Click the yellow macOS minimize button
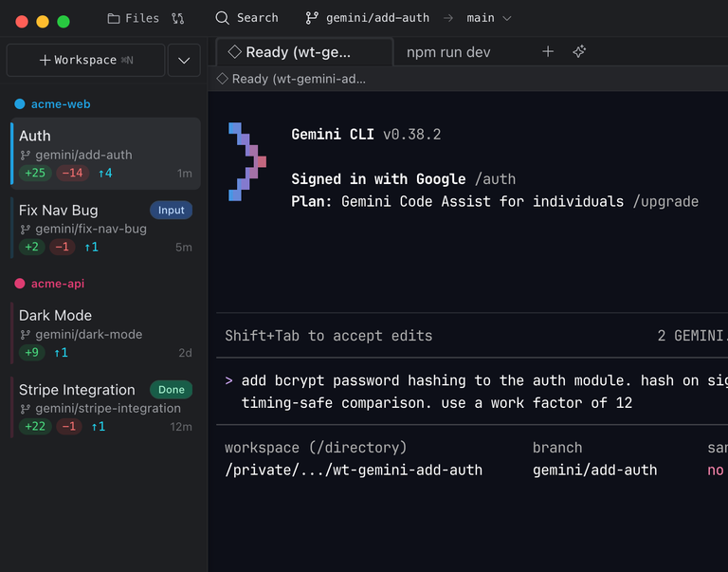The width and height of the screenshot is (728, 572). point(43,22)
